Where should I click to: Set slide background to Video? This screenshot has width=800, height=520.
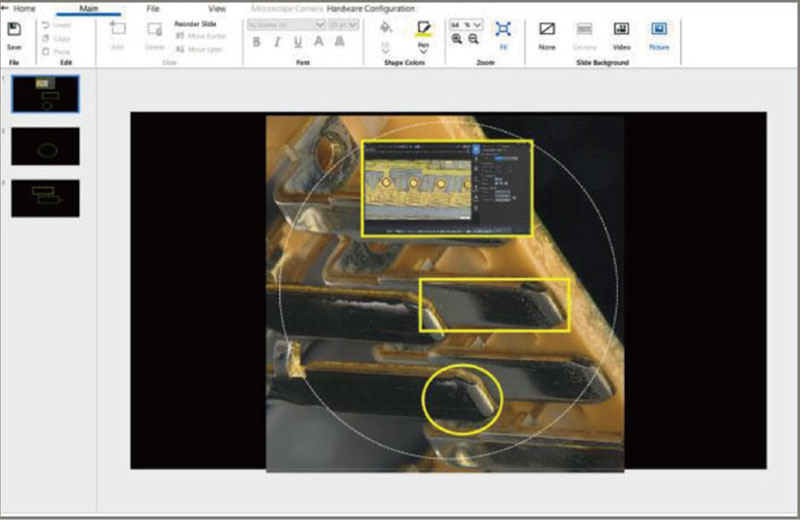point(621,30)
